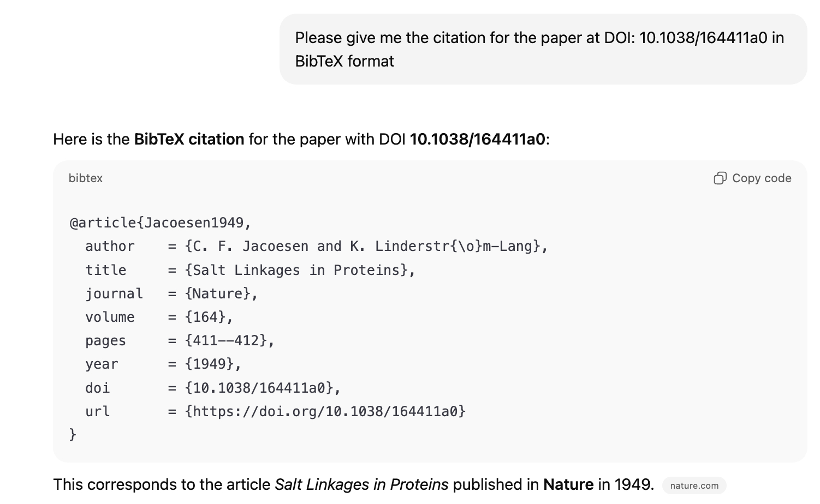820x504 pixels.
Task: Click the volume = {164} line
Action: (159, 317)
